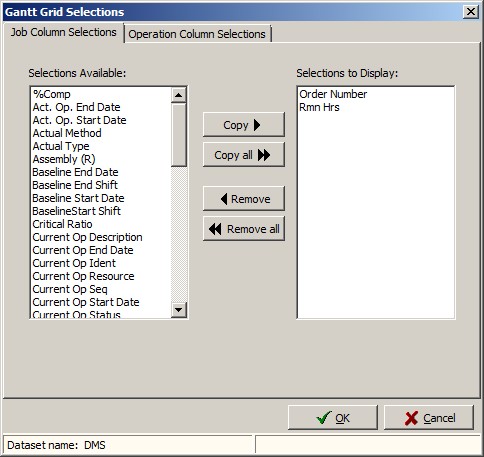Select Order Number in Selections to Display
This screenshot has width=484, height=457.
point(333,94)
